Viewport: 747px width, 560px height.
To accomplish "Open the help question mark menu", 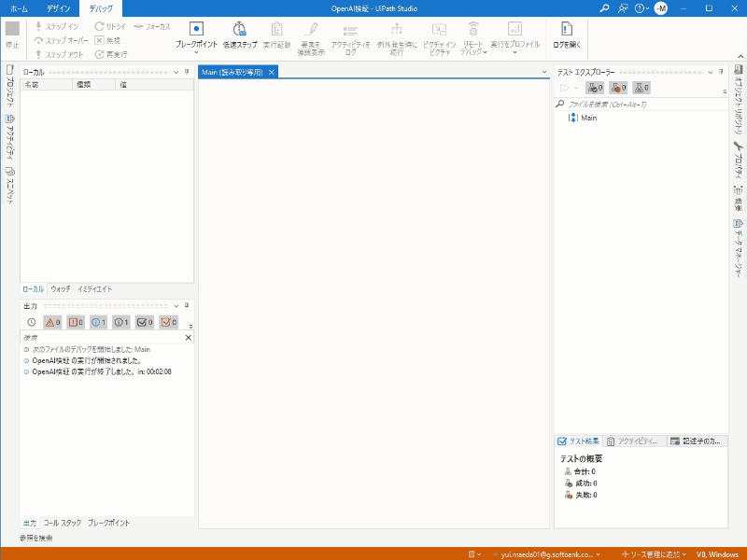I will tap(641, 8).
